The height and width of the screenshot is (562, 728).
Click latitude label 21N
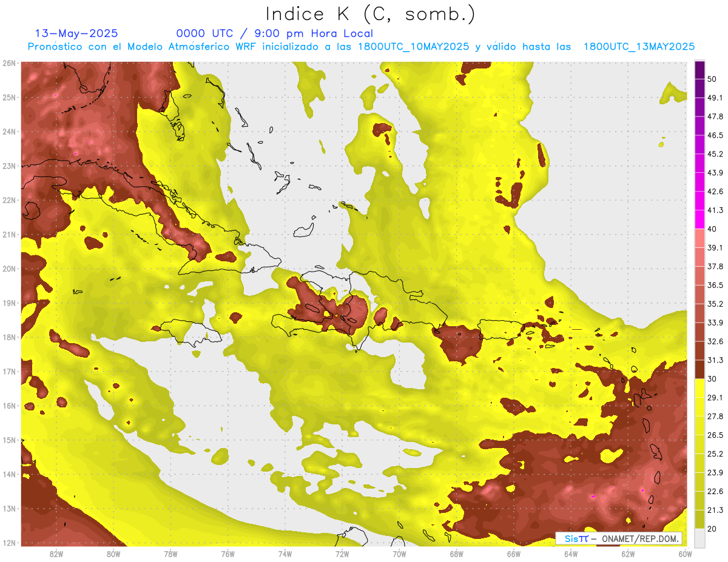(x=9, y=235)
